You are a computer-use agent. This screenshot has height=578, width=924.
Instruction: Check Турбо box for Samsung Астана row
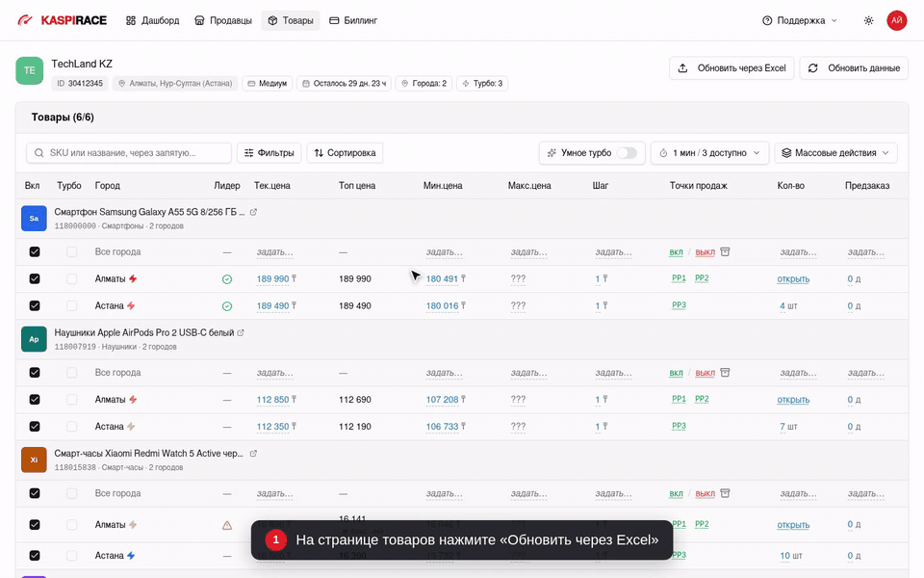[x=72, y=305]
